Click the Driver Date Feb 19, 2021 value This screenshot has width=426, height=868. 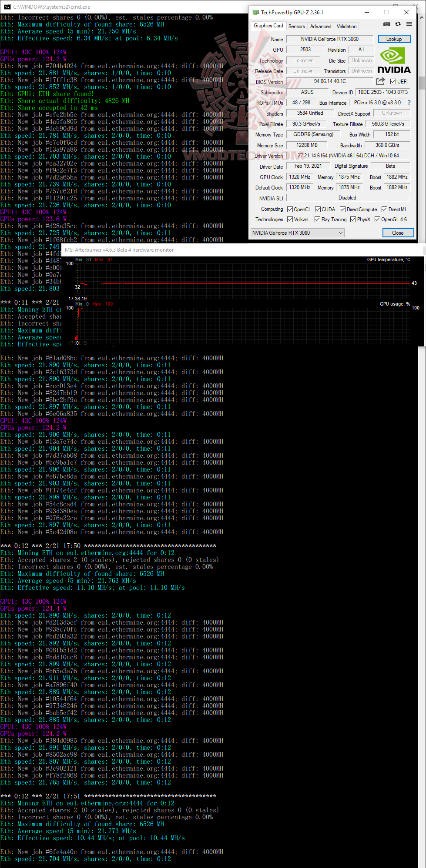click(x=308, y=166)
